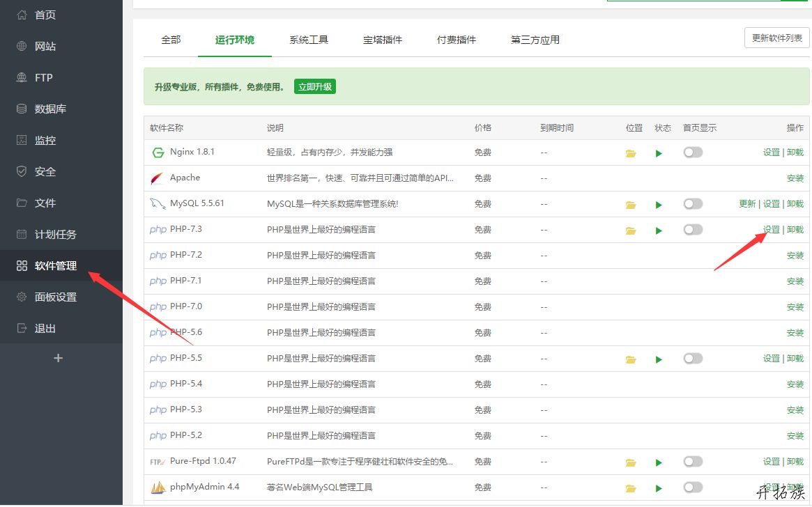
Task: Click the MySQL 5.5.61 status play icon
Action: click(x=659, y=205)
